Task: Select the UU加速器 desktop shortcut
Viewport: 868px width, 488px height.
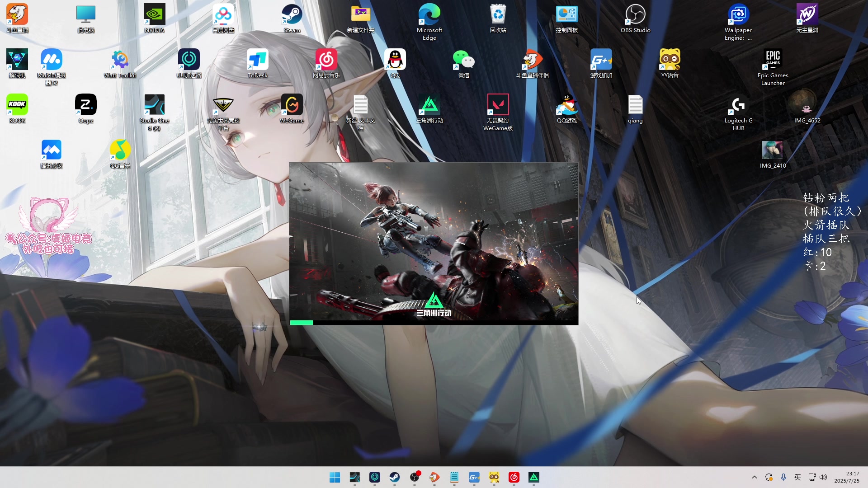Action: [189, 64]
